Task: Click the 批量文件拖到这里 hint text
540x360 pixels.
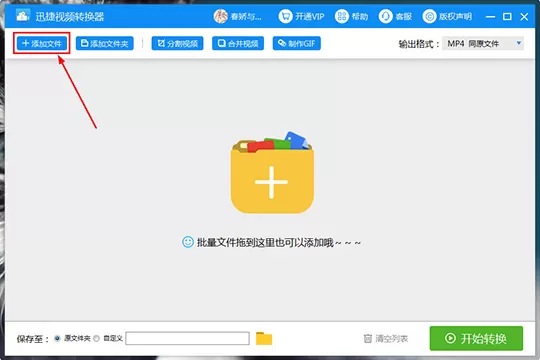Action: click(x=279, y=243)
